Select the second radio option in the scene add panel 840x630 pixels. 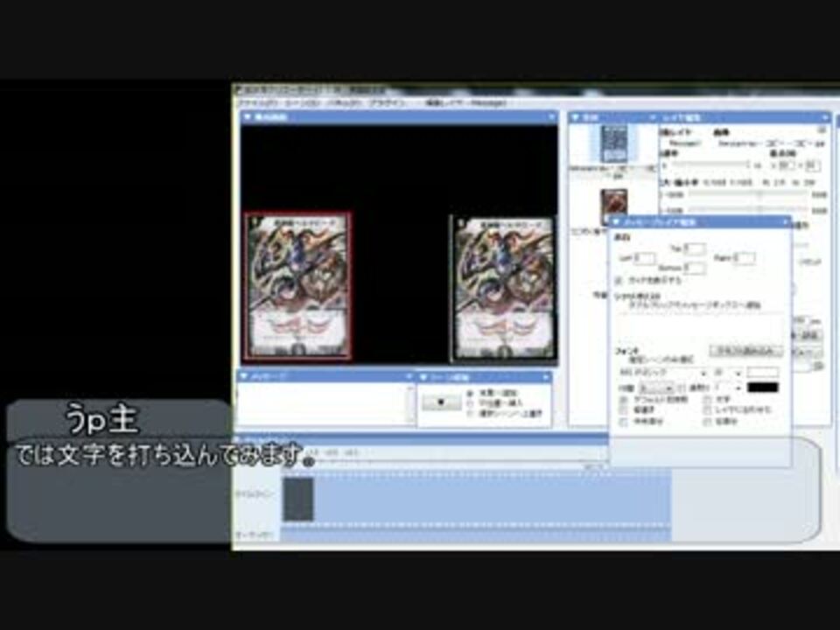pos(471,403)
